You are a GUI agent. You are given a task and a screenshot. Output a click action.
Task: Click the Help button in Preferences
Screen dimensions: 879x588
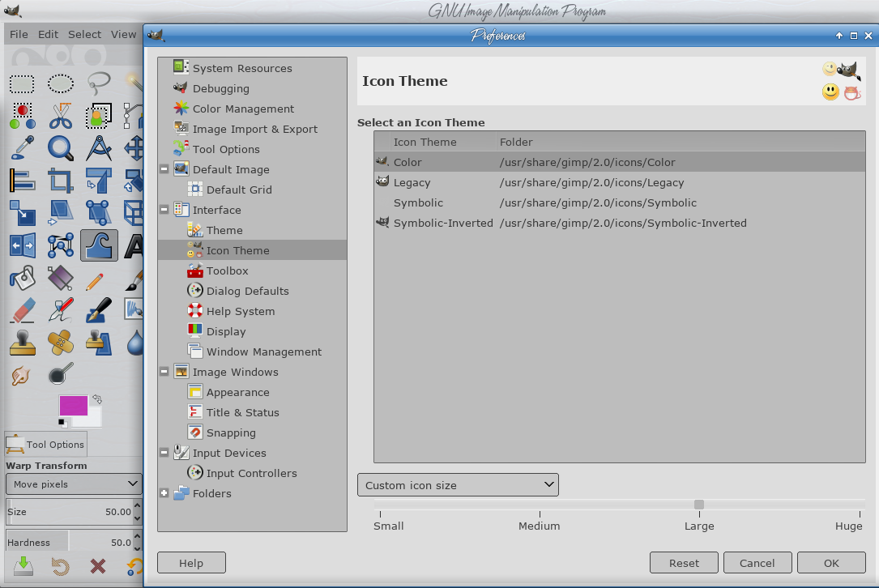pos(191,564)
